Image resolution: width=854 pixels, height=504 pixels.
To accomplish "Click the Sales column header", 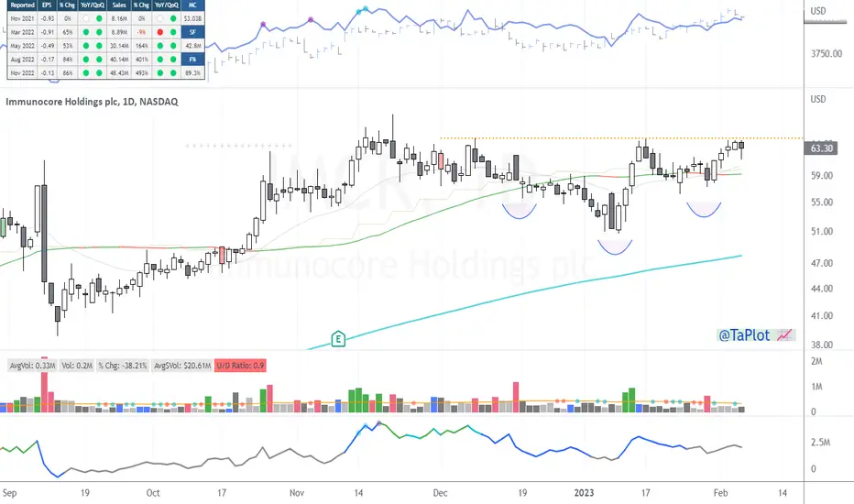I will pos(119,5).
